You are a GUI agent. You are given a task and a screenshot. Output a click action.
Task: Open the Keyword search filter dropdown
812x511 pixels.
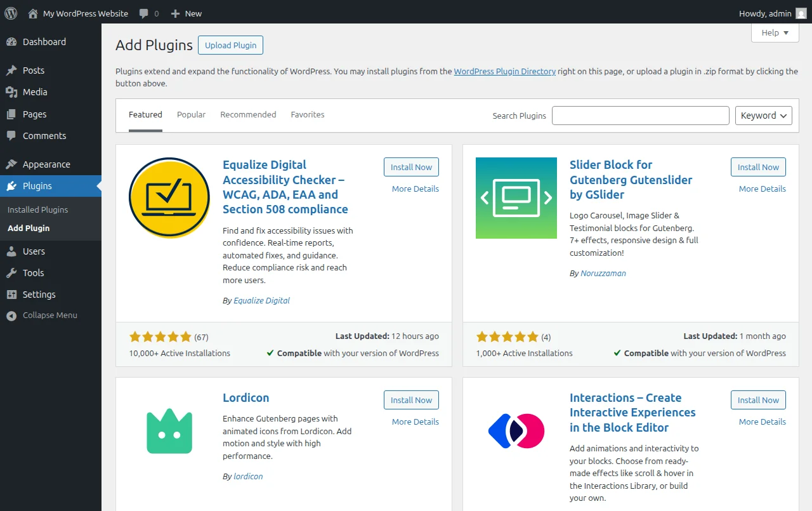(x=763, y=115)
